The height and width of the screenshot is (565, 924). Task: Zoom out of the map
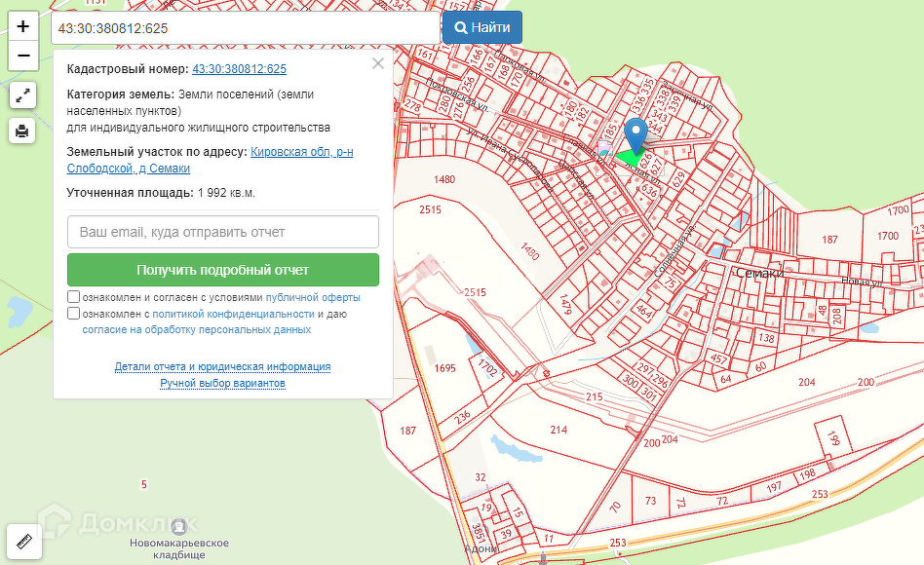23,56
